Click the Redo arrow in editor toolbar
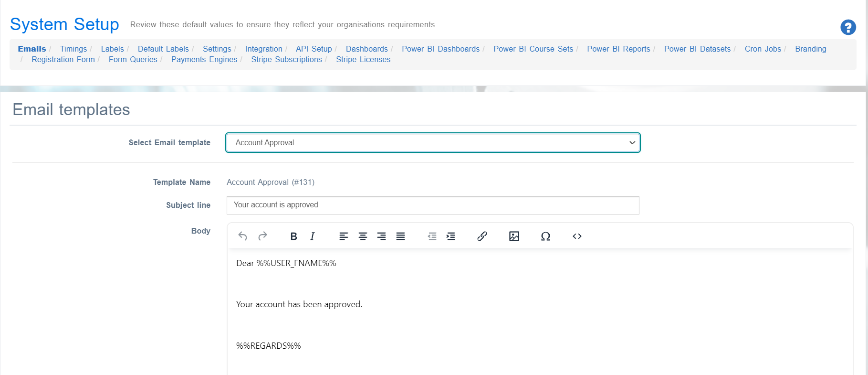 tap(262, 236)
